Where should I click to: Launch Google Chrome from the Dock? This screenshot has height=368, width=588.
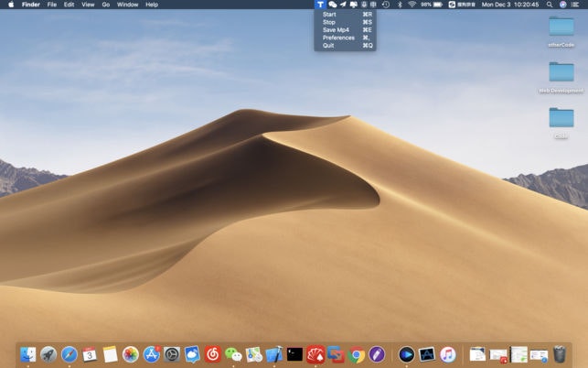click(x=357, y=354)
